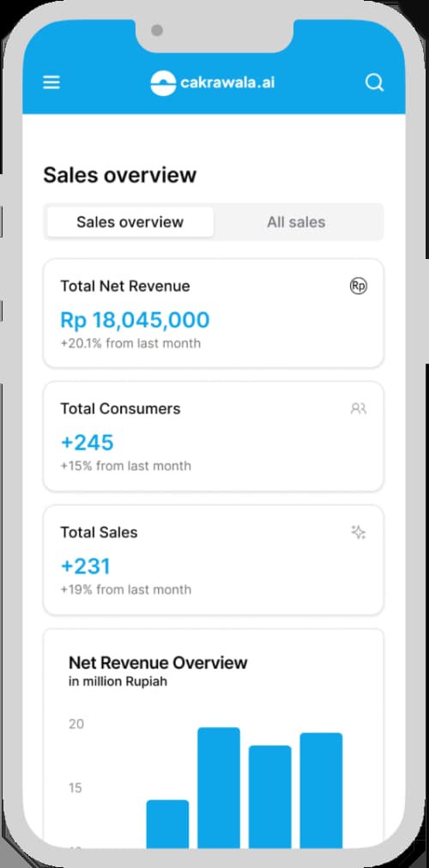Open the Total Net Revenue card

click(x=214, y=313)
